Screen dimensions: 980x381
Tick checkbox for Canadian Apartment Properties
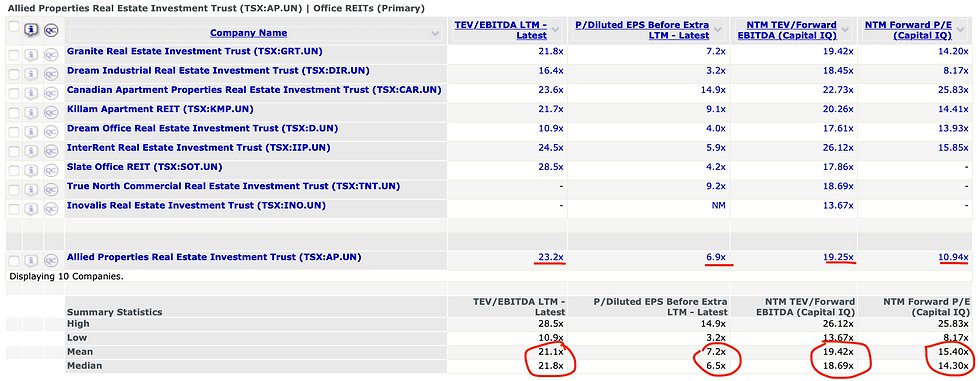click(14, 94)
